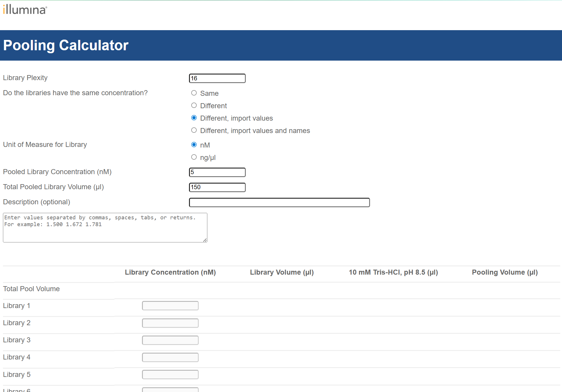Click the Library Concentration (nM) column header
Screen dimensions: 562x392
point(170,272)
